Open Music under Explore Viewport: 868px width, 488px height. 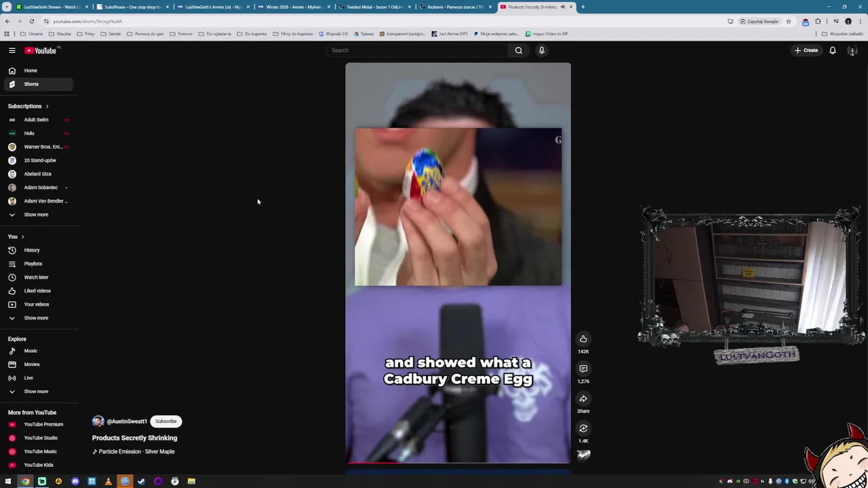(38, 351)
